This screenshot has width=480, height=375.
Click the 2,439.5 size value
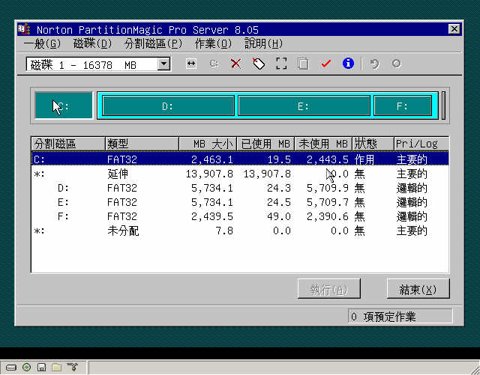click(x=212, y=217)
